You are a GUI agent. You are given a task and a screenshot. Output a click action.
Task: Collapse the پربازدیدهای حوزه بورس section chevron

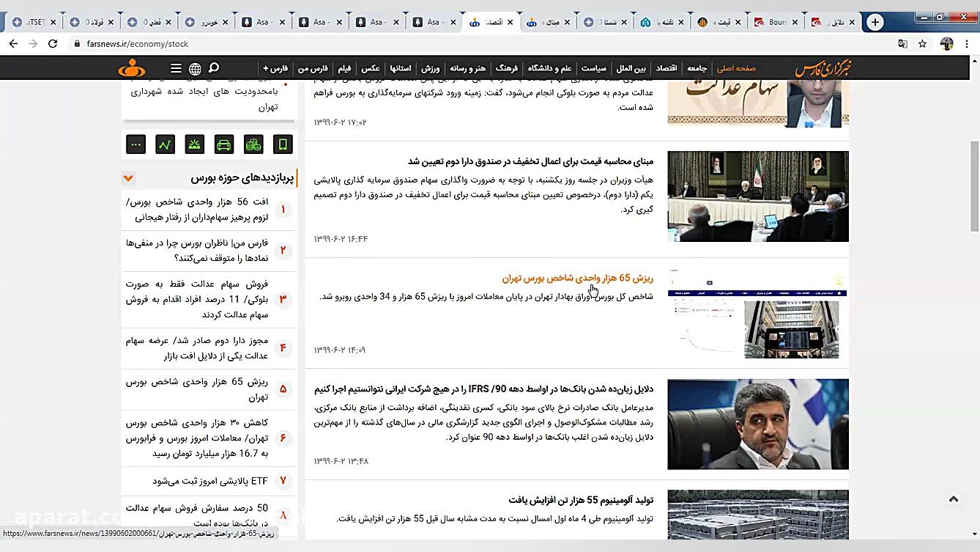coord(128,178)
